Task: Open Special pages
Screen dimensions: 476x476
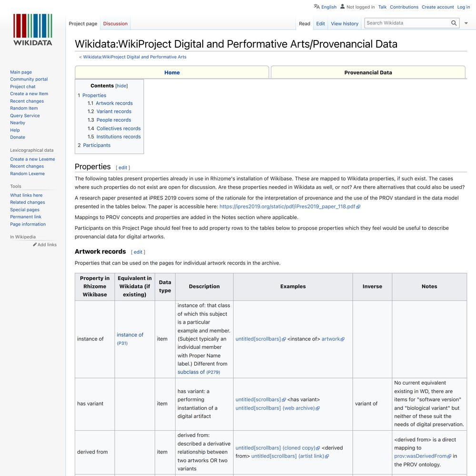Action: pos(25,209)
